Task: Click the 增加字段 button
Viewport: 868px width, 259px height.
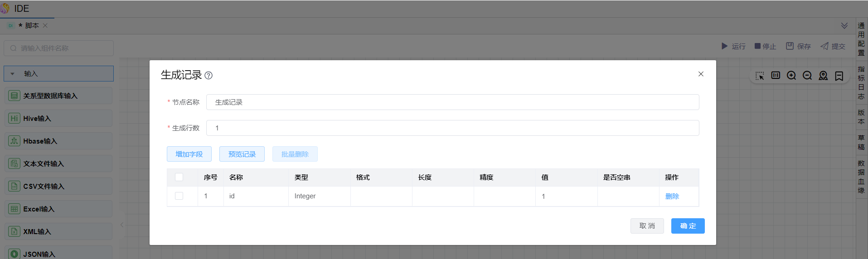Action: tap(189, 154)
